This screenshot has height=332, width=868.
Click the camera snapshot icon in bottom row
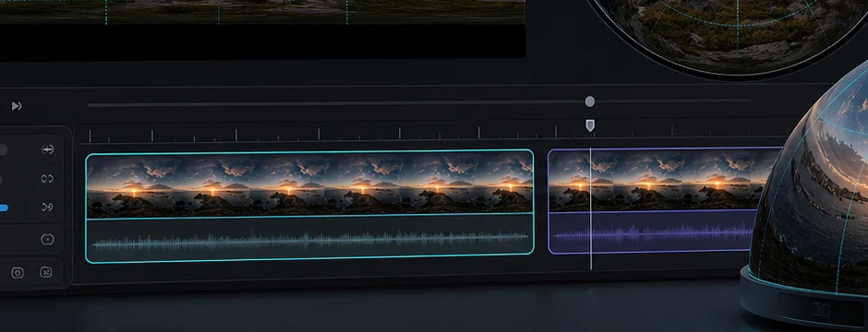pos(18,272)
